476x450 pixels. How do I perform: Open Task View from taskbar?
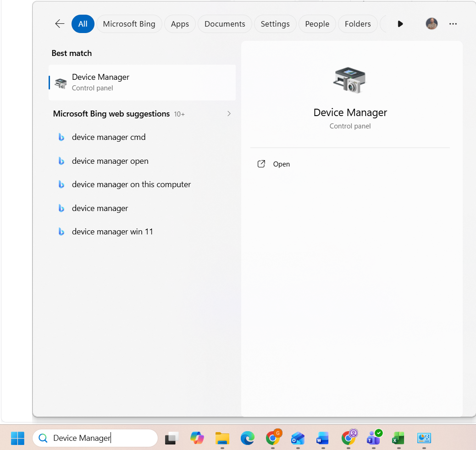[172, 438]
